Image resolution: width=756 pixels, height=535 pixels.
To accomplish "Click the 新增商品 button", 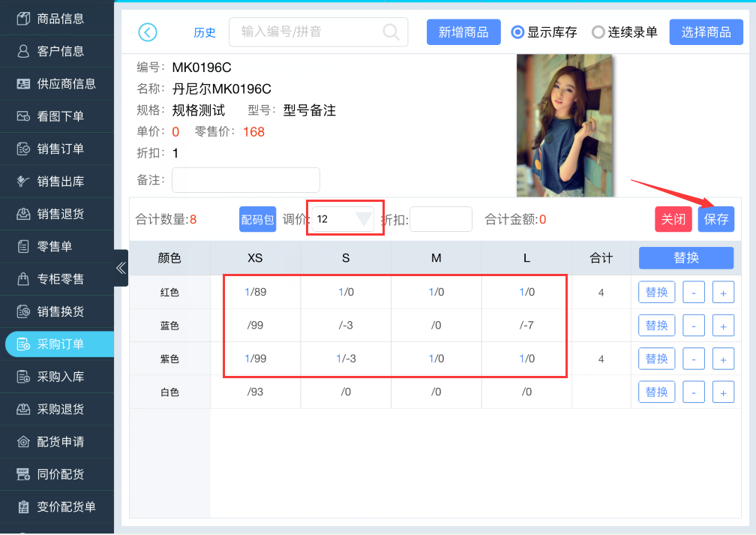I will pyautogui.click(x=463, y=32).
